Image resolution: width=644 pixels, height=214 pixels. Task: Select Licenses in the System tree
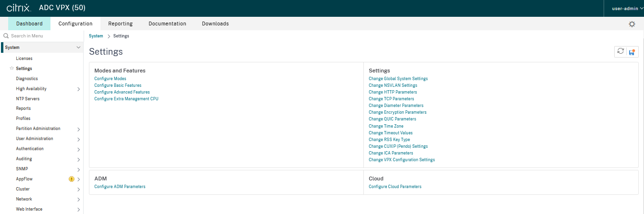(24, 59)
